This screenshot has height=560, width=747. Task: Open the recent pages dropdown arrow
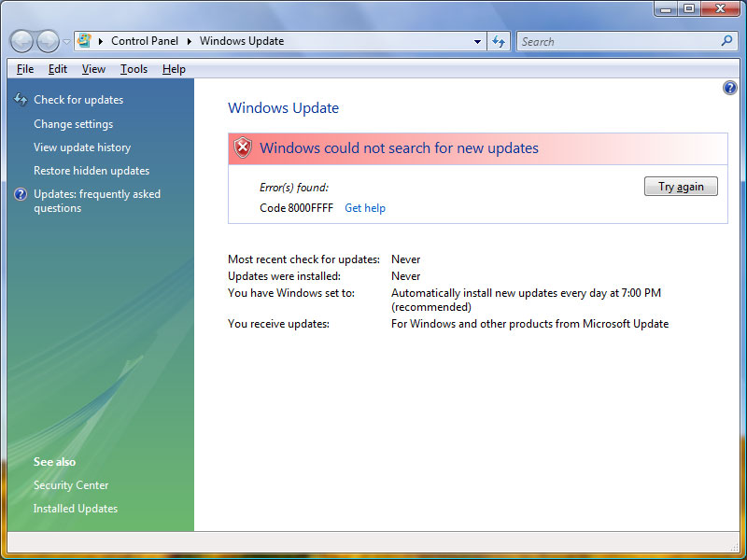coord(66,42)
